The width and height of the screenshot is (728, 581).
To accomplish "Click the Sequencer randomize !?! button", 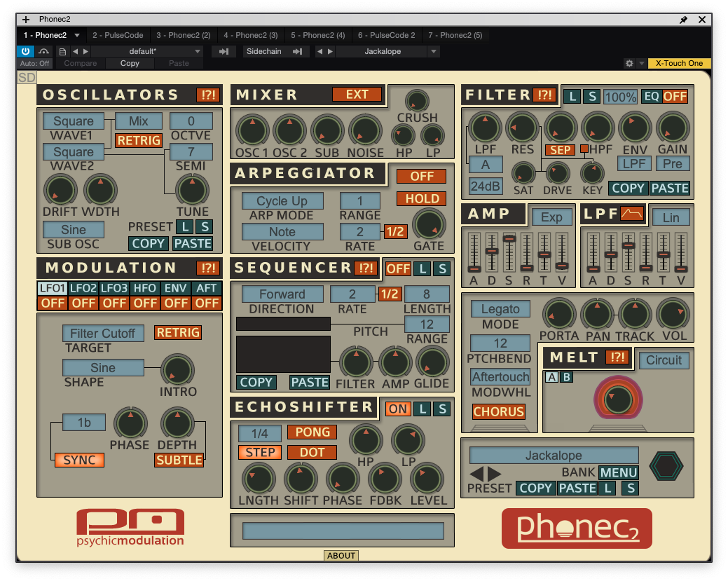I will 366,268.
